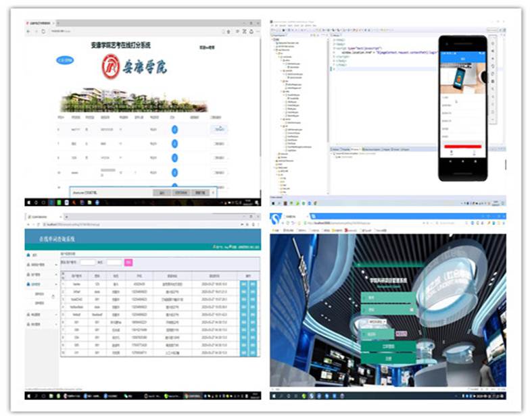This screenshot has height=420, width=532.
Task: Click the bottom green button on the login form
Action: click(387, 358)
